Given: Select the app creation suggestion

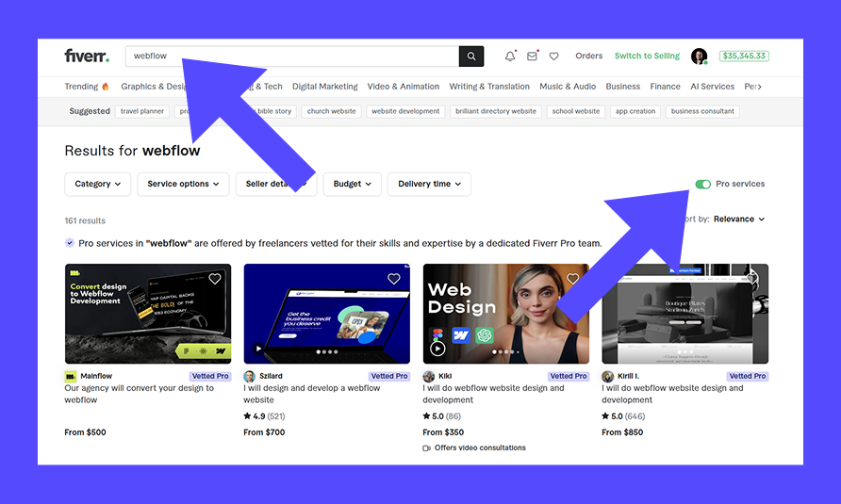Looking at the screenshot, I should [635, 111].
